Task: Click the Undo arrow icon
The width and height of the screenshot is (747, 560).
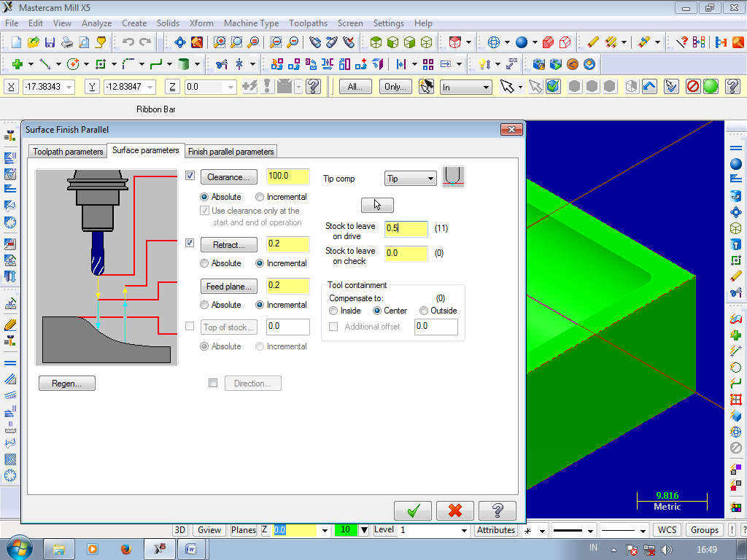Action: pyautogui.click(x=128, y=42)
